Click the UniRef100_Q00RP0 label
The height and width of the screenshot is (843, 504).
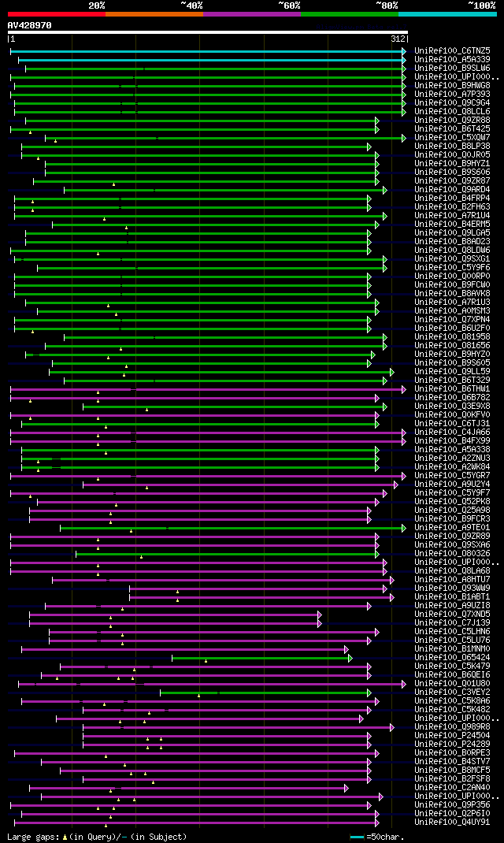[x=452, y=277]
